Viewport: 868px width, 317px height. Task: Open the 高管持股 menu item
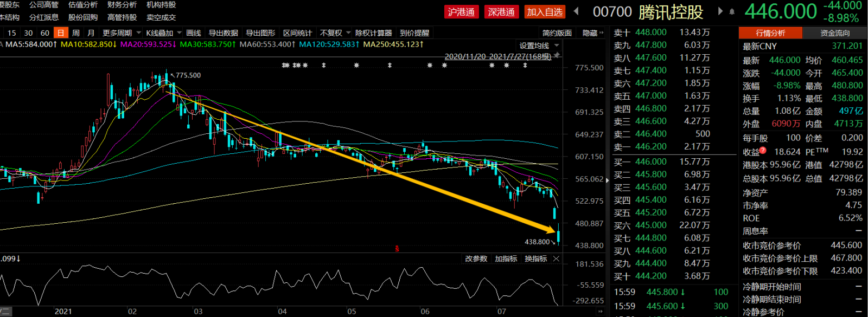point(122,17)
